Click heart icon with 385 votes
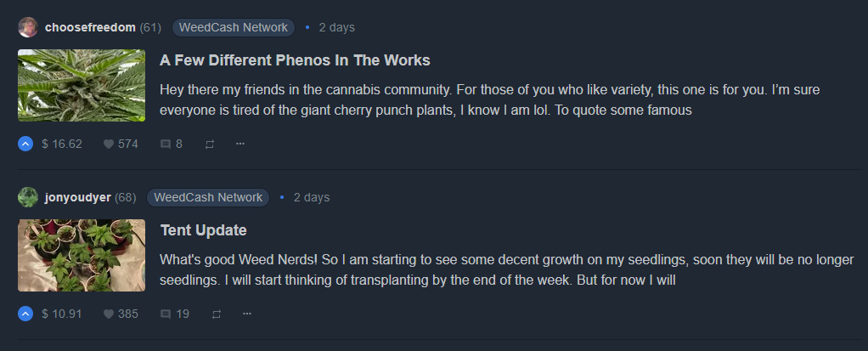Screen dimensions: 868x351 [109, 314]
